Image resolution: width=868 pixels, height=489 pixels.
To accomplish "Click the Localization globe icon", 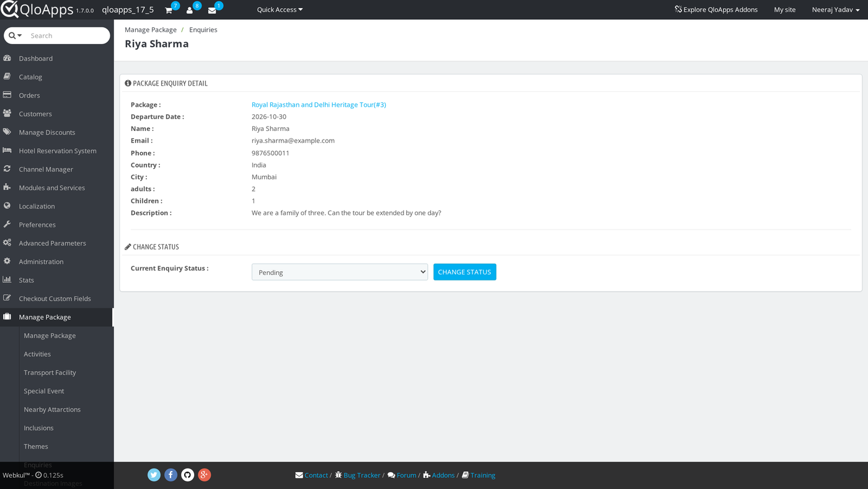I will 7,206.
